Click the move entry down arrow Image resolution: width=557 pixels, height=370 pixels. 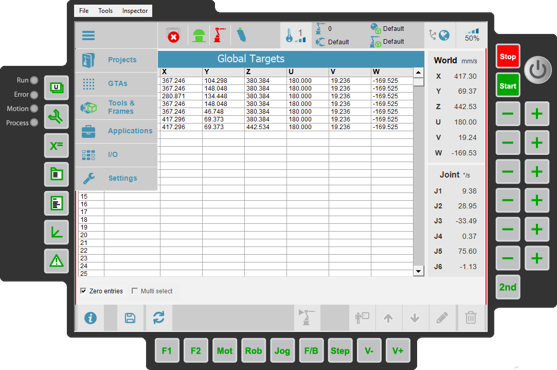tap(415, 318)
